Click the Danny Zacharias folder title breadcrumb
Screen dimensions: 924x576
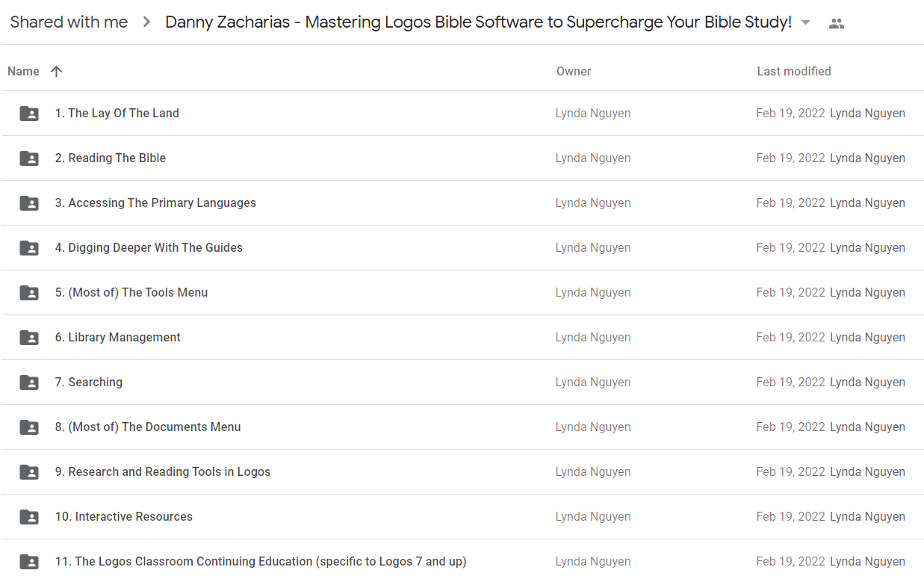click(478, 22)
